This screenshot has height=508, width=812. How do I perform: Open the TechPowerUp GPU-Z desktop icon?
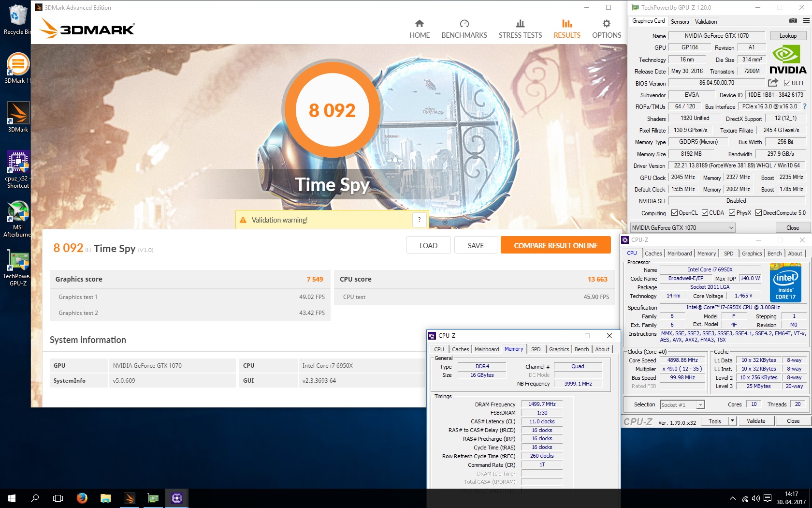(x=17, y=268)
